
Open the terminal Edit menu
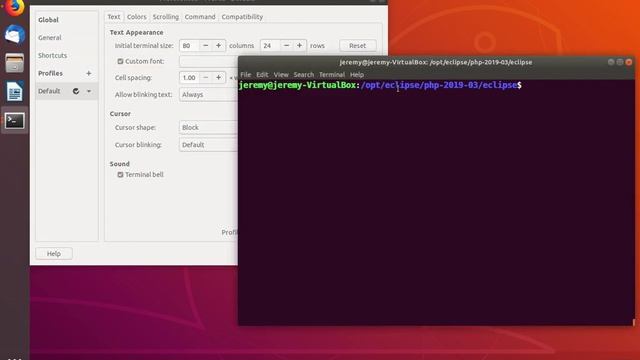coord(262,75)
